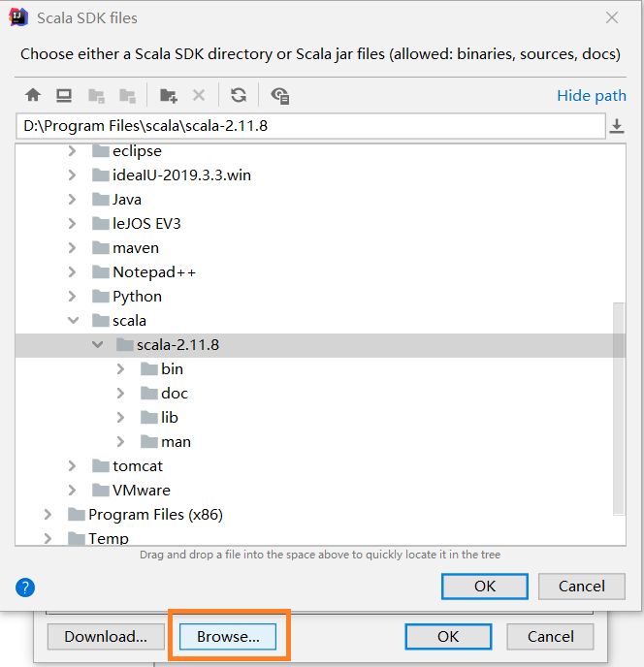Click Download... in the background dialog

tap(106, 637)
